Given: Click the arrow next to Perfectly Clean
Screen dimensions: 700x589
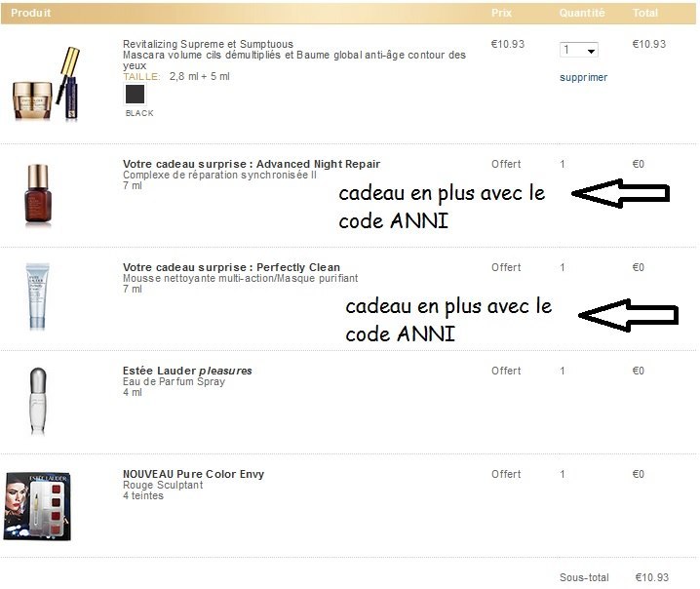Looking at the screenshot, I should (628, 315).
